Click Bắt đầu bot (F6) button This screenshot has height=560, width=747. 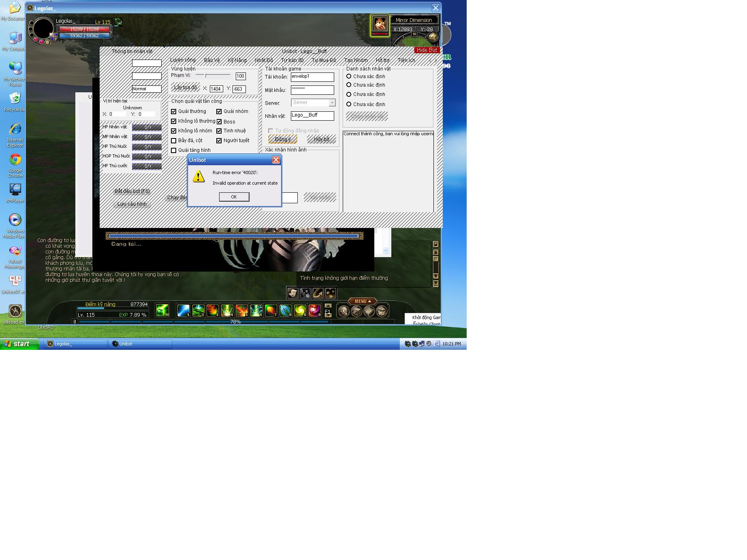(132, 191)
